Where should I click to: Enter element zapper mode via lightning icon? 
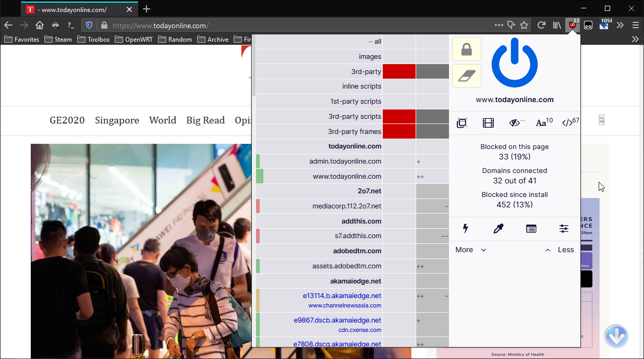click(466, 228)
